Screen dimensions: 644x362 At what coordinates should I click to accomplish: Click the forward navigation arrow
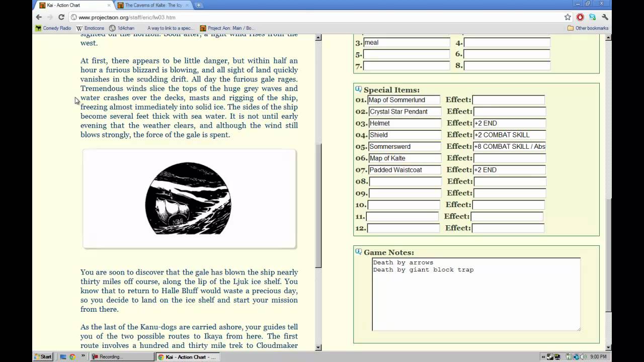(x=50, y=17)
